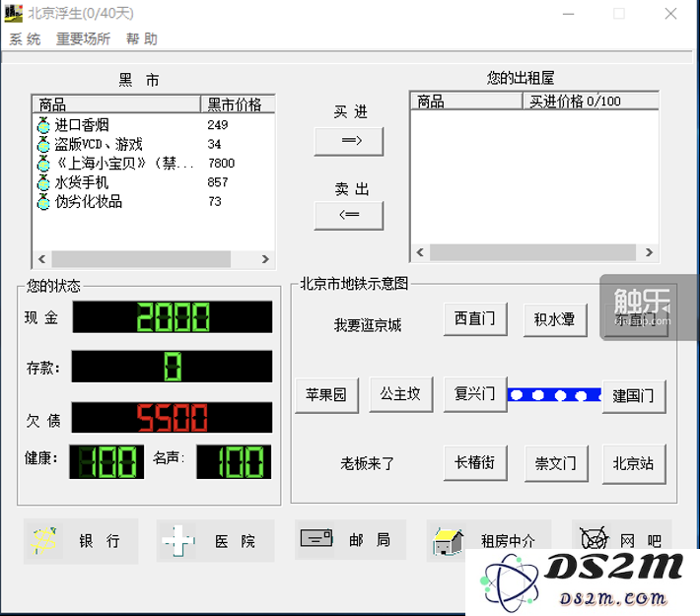Open the 租房中介 label
Screen dimensions: 700x616
pyautogui.click(x=508, y=541)
